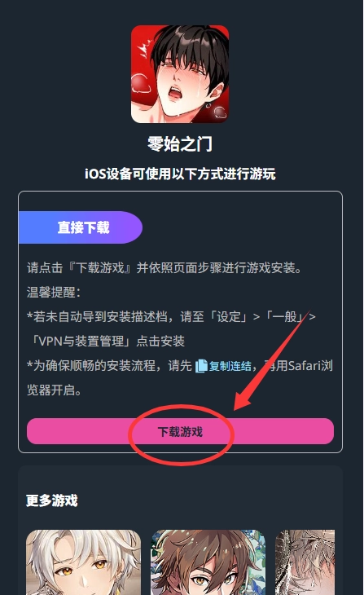Image resolution: width=364 pixels, height=595 pixels.
Task: Click the 更多游戏 section heading
Action: tap(51, 500)
